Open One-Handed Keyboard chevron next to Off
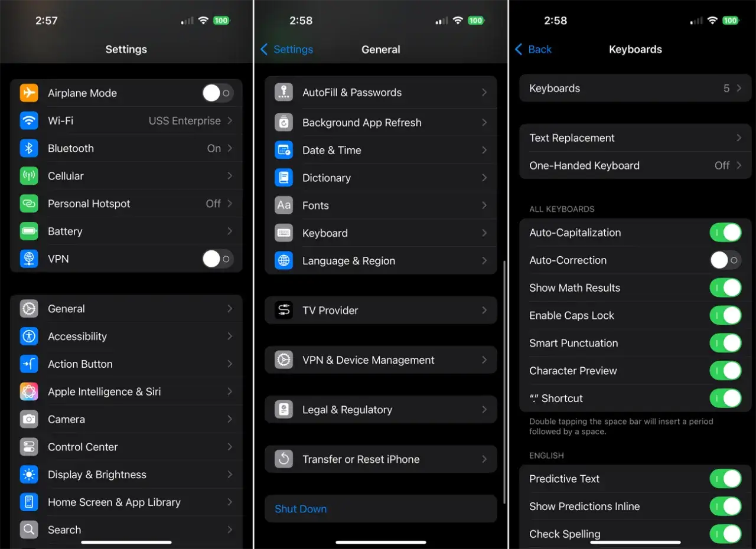The image size is (756, 549). [x=739, y=165]
